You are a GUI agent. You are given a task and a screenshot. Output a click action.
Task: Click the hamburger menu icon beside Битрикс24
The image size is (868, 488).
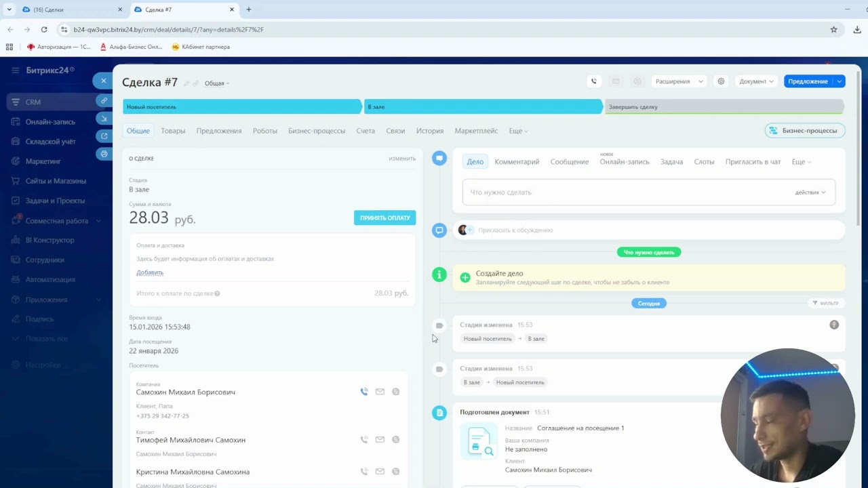tap(15, 70)
